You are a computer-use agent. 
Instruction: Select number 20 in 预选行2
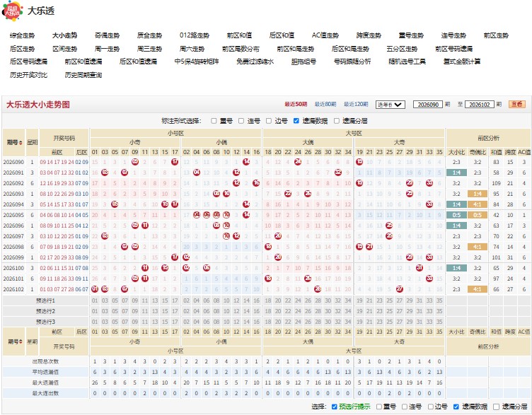(x=278, y=311)
